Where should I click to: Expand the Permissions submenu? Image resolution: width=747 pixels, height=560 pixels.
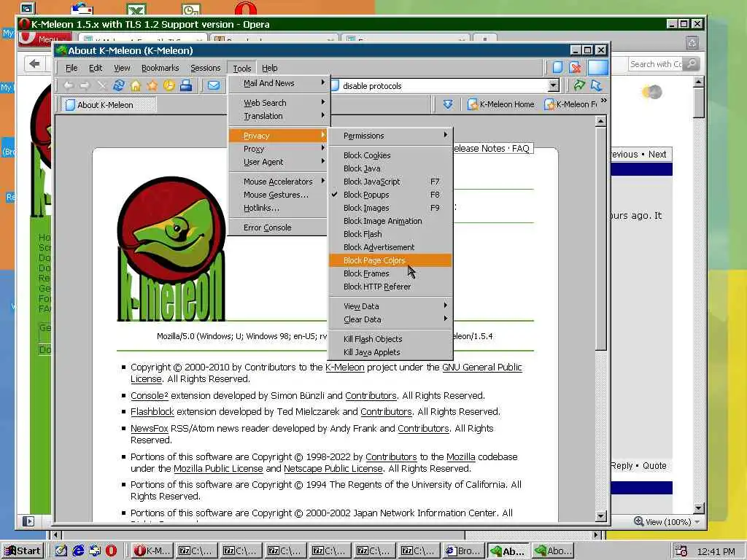point(390,136)
